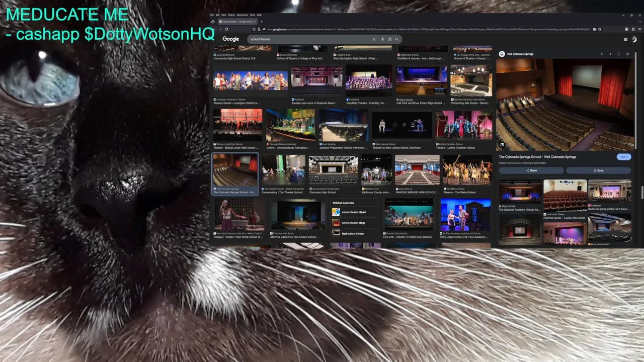Open the Theater at Saint James School thumbnail
644x362 pixels.
pyautogui.click(x=402, y=126)
